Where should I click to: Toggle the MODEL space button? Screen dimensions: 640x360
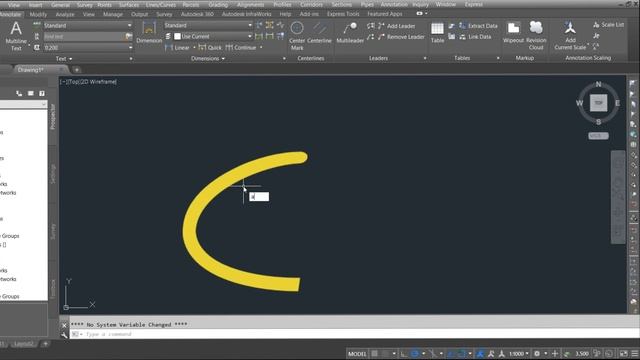coord(357,354)
